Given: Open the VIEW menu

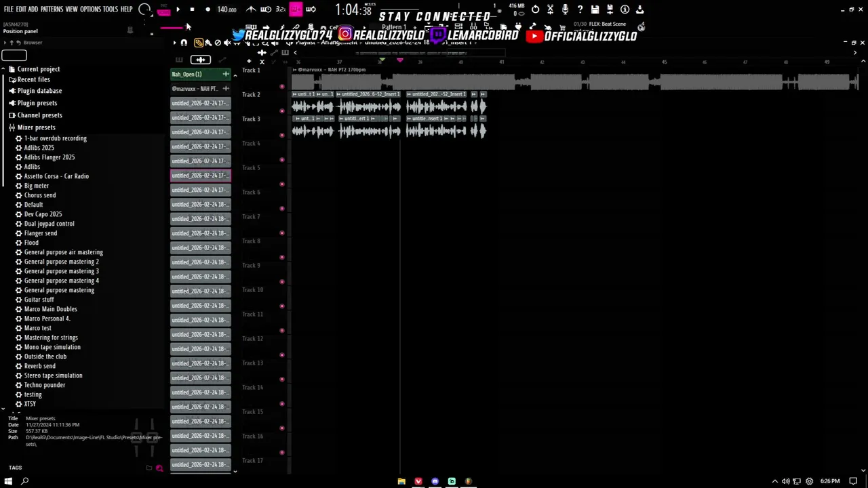Looking at the screenshot, I should click(x=71, y=9).
